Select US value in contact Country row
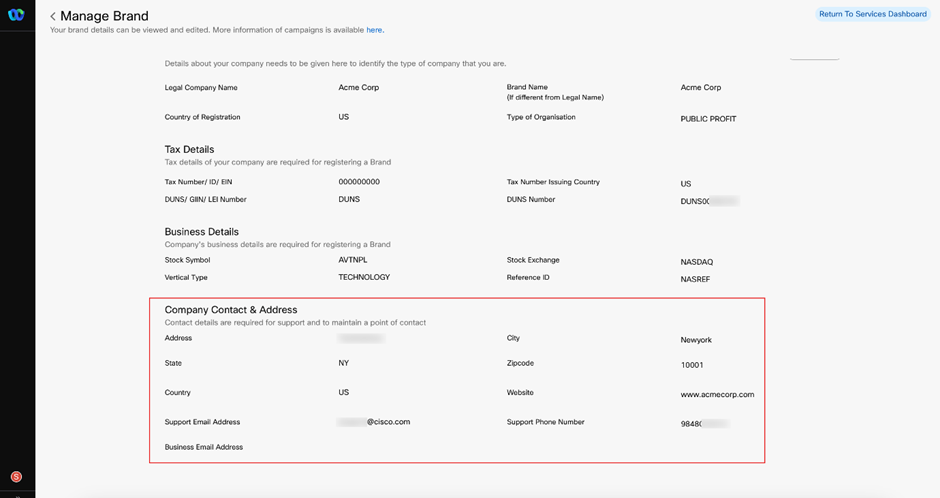Viewport: 940px width, 498px height. click(x=344, y=393)
